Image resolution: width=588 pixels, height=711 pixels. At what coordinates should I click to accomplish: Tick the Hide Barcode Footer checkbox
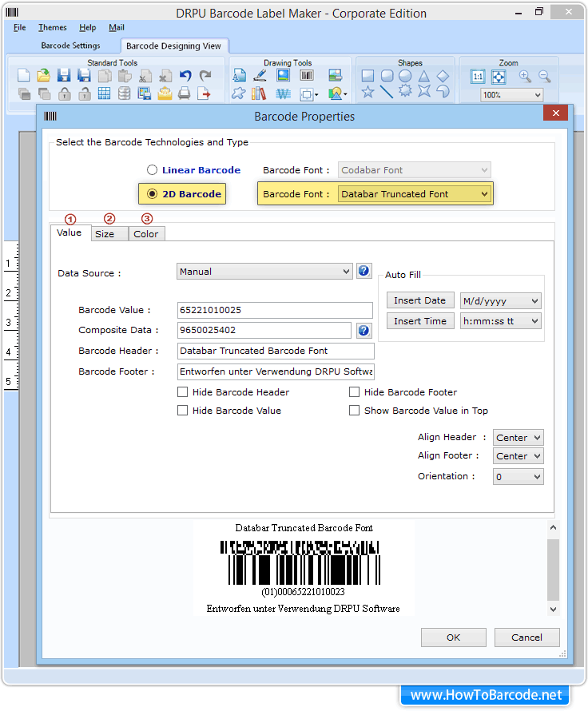[x=355, y=392]
